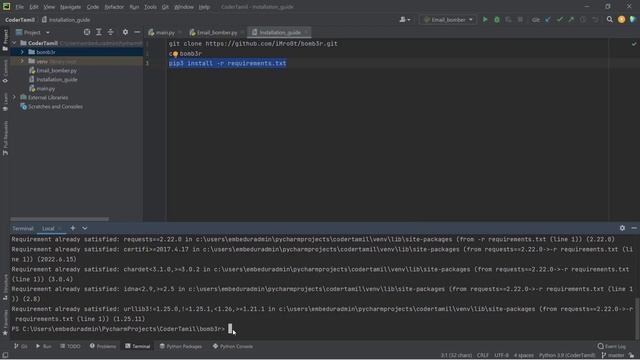
Task: Click the UTF-8 encoding in status bar
Action: [x=501, y=355]
